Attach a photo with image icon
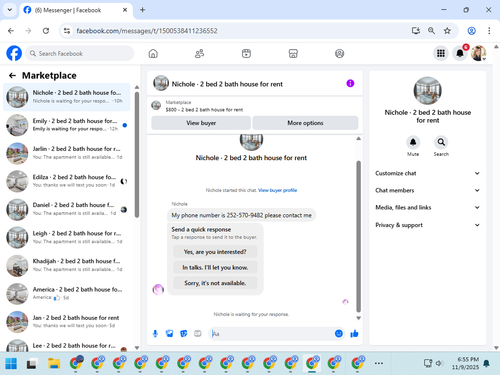This screenshot has width=500, height=375. click(169, 333)
